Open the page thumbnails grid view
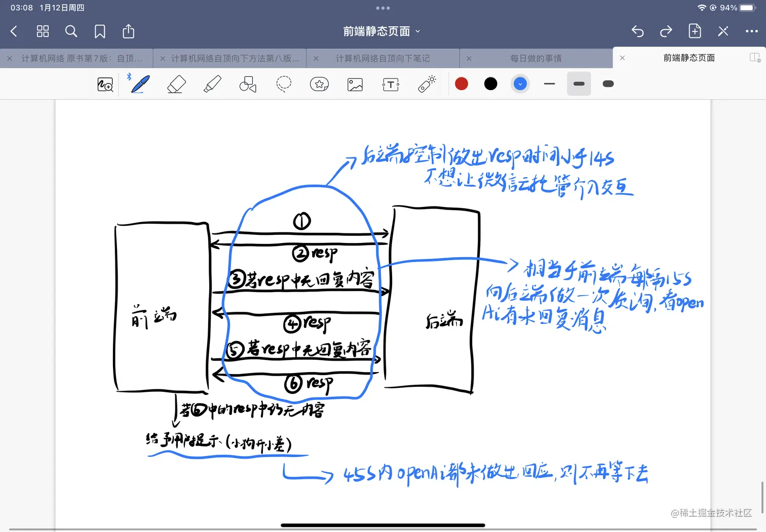This screenshot has height=532, width=766. click(43, 31)
